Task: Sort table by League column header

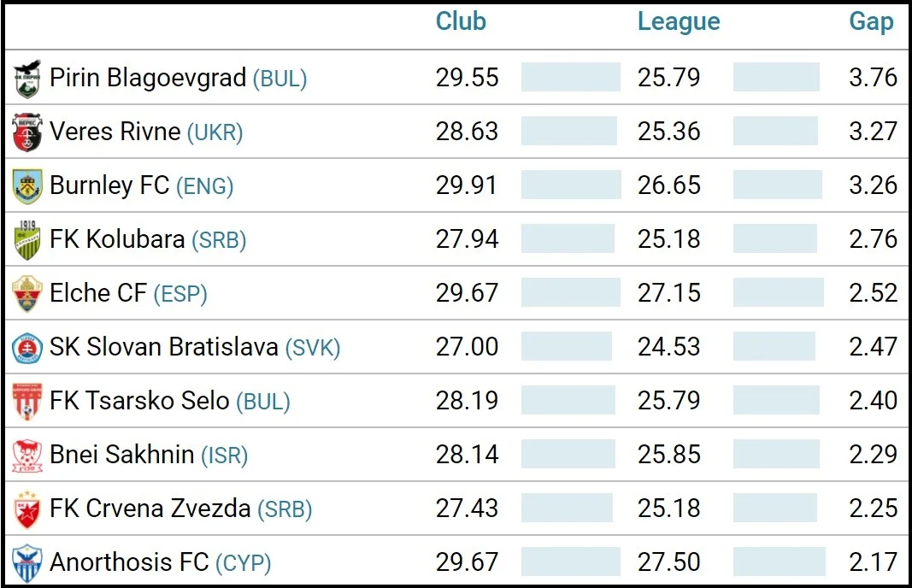Action: [679, 21]
